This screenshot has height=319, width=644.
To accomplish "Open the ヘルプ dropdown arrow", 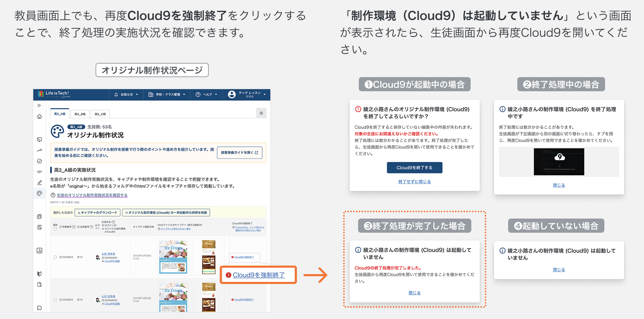I will 216,94.
